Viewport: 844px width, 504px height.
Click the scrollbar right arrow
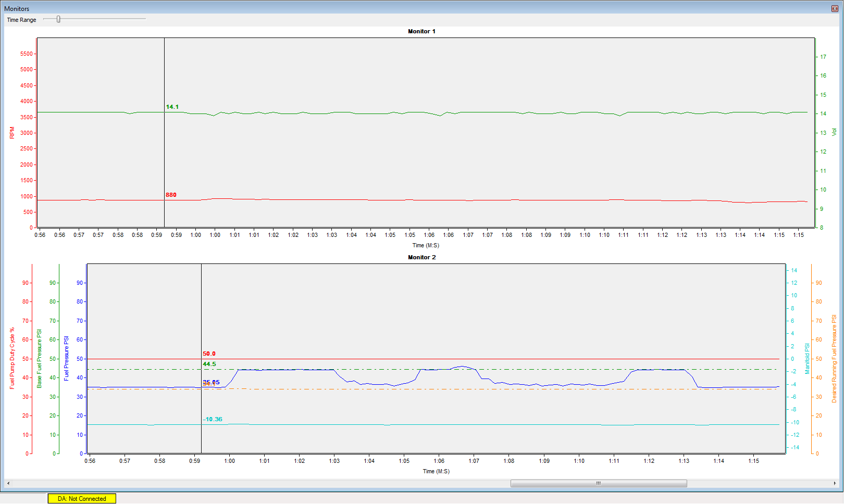tap(835, 483)
